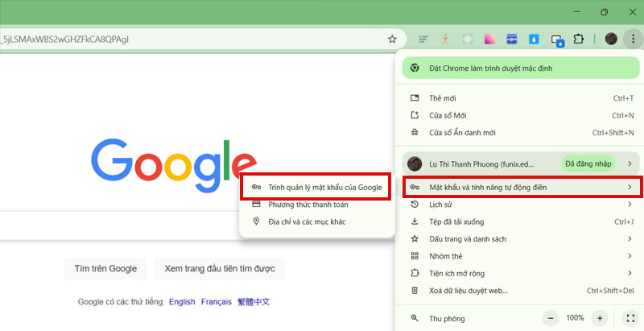Click the orange stick-figure extension icon
This screenshot has height=331, width=644.
pyautogui.click(x=444, y=39)
